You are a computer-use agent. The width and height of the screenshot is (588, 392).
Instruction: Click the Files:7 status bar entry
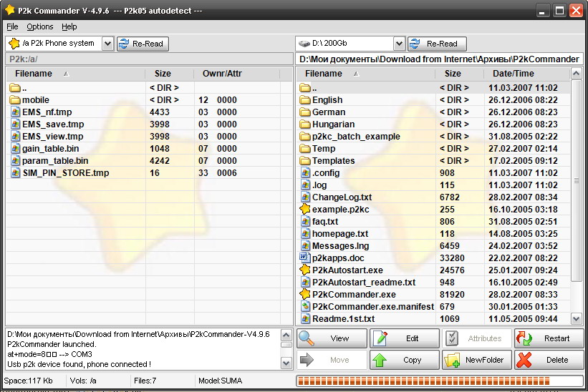(145, 381)
